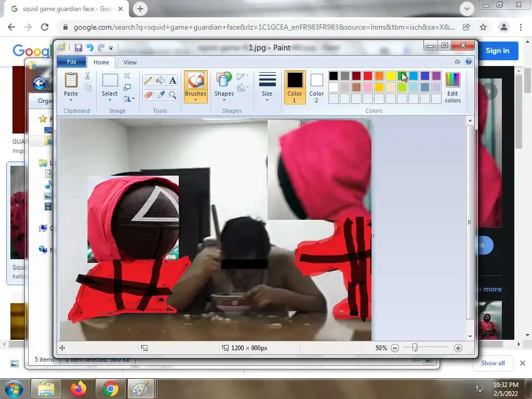The image size is (532, 399).
Task: Close the Chrome downloads bar
Action: [523, 363]
